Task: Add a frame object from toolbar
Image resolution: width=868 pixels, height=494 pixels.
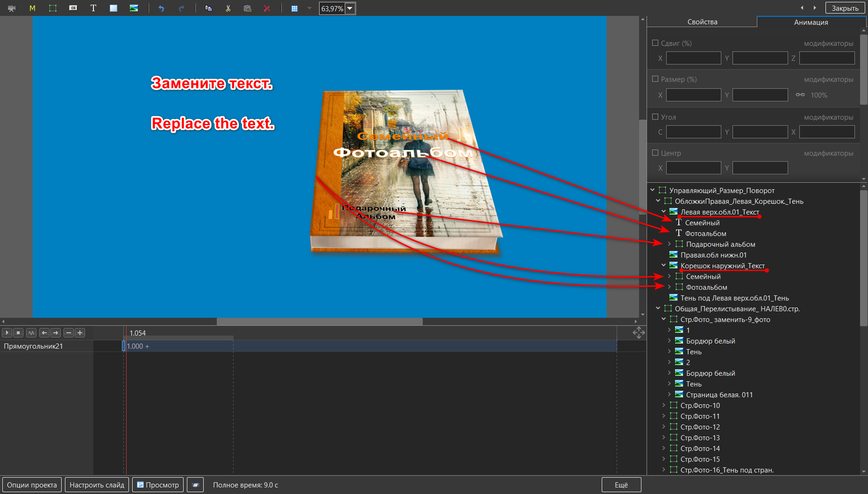Action: tap(53, 8)
